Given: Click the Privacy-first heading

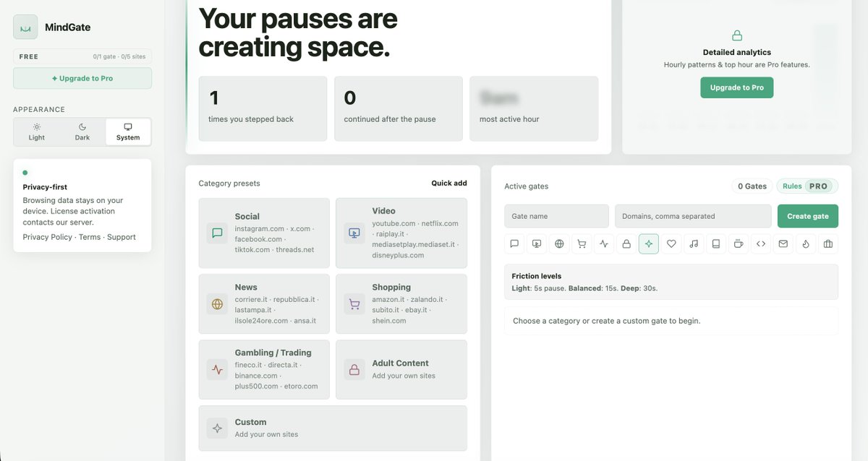Looking at the screenshot, I should (45, 187).
